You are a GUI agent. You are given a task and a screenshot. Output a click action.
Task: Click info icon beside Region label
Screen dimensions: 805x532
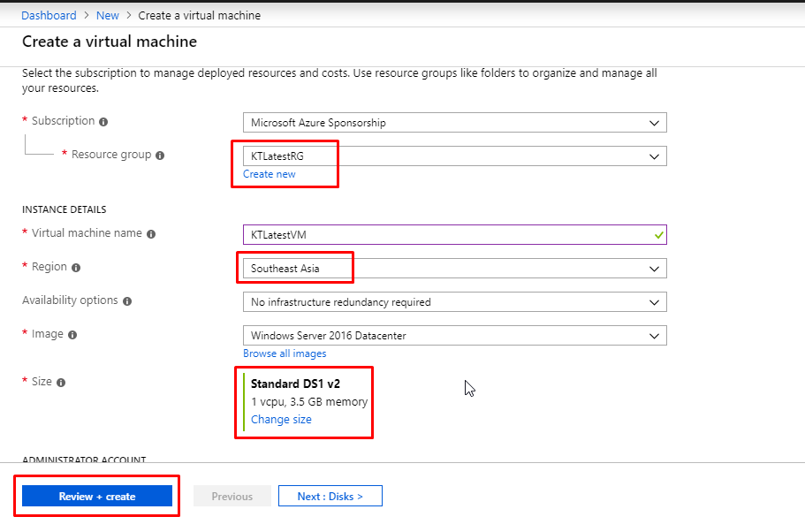[x=76, y=268]
